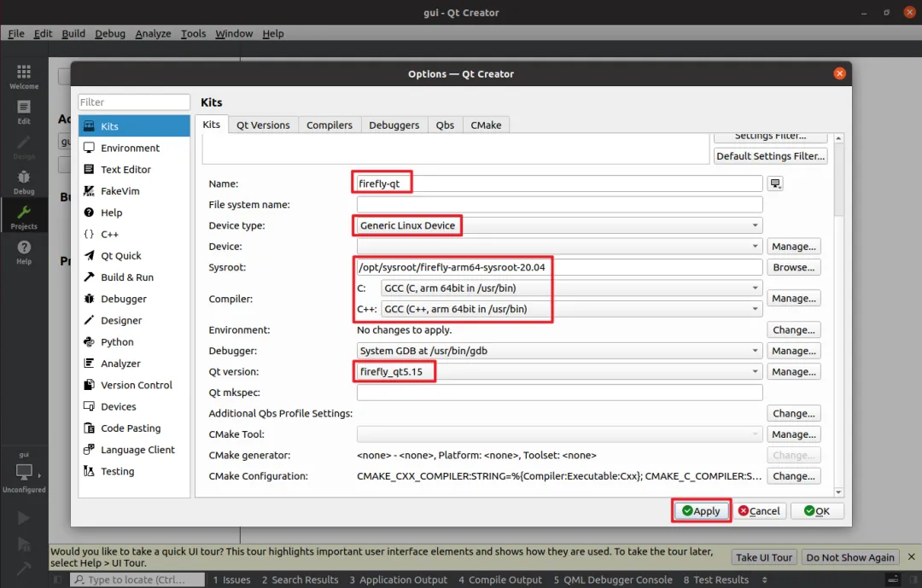Open the Welcome mode icon
This screenshot has width=922, height=588.
pos(24,77)
